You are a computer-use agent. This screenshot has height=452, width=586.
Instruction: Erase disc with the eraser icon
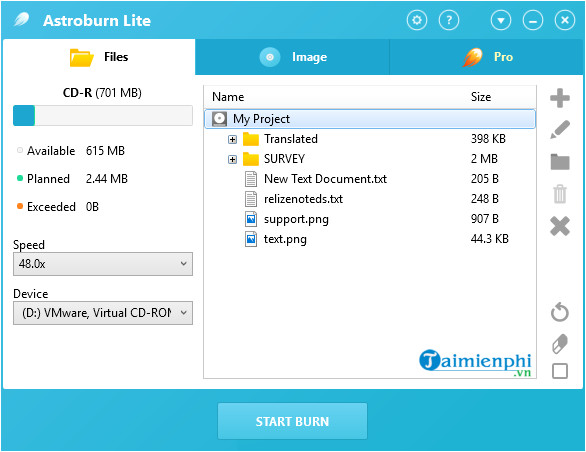pos(560,343)
